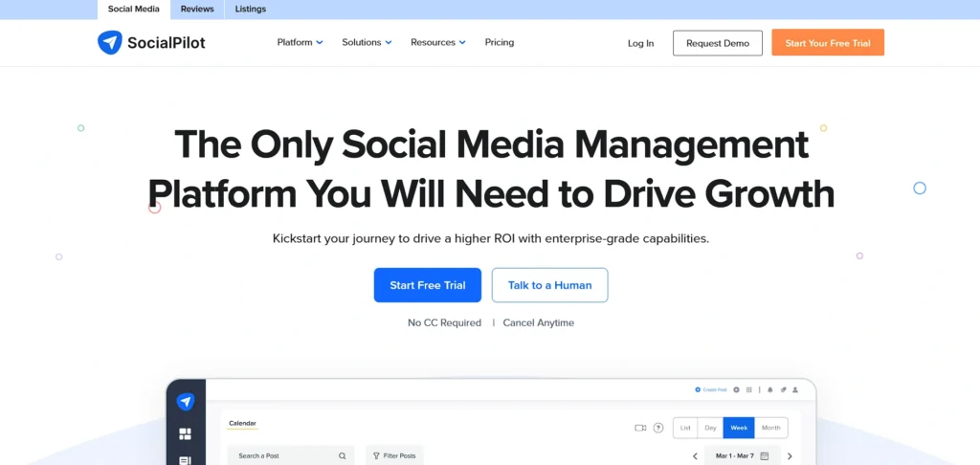Click the posts icon below dashboard icon

tap(185, 461)
